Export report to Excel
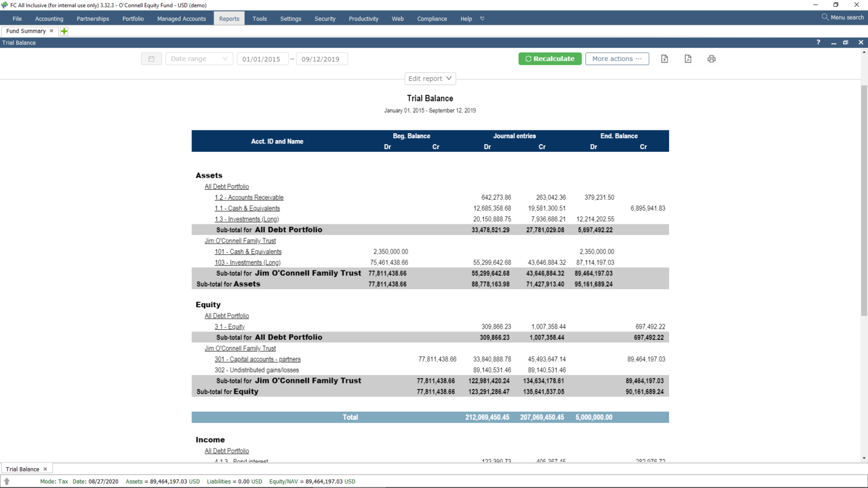 coord(664,58)
